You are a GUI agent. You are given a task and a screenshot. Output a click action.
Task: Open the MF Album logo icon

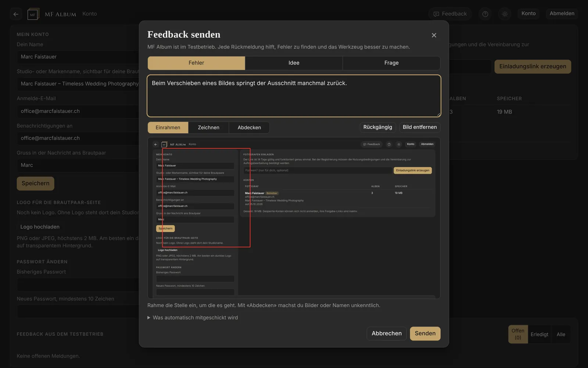pos(33,14)
